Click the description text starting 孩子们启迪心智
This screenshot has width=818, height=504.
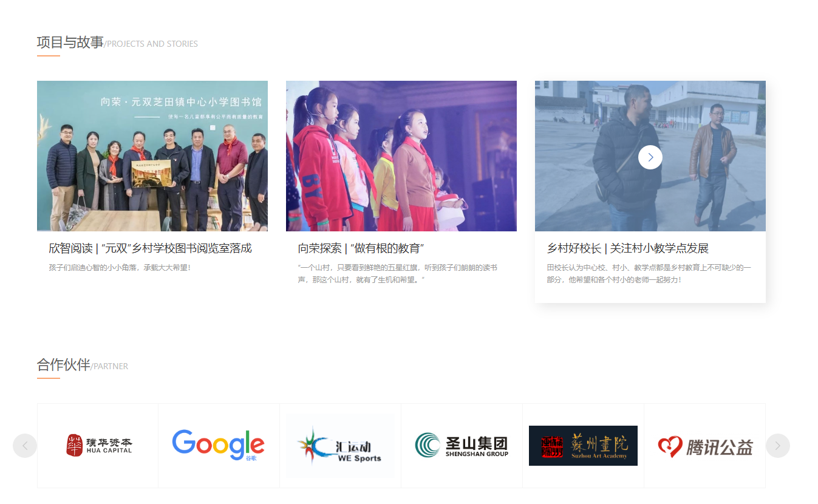click(120, 267)
